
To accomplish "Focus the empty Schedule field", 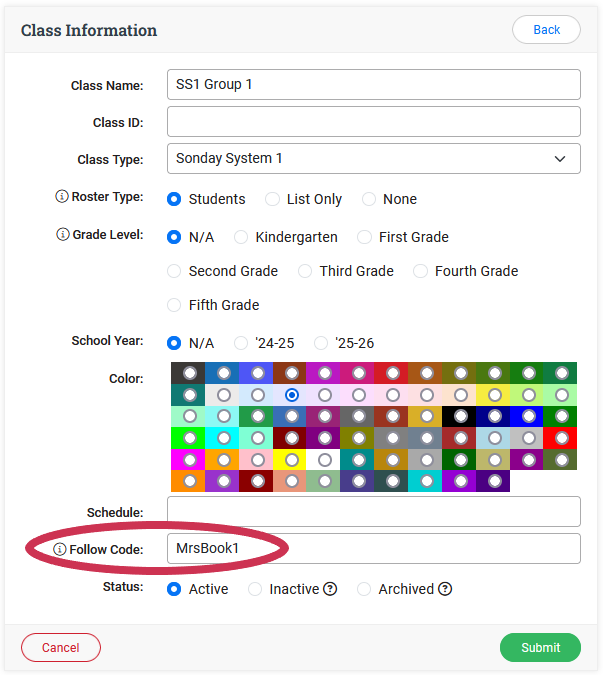I will coord(373,511).
